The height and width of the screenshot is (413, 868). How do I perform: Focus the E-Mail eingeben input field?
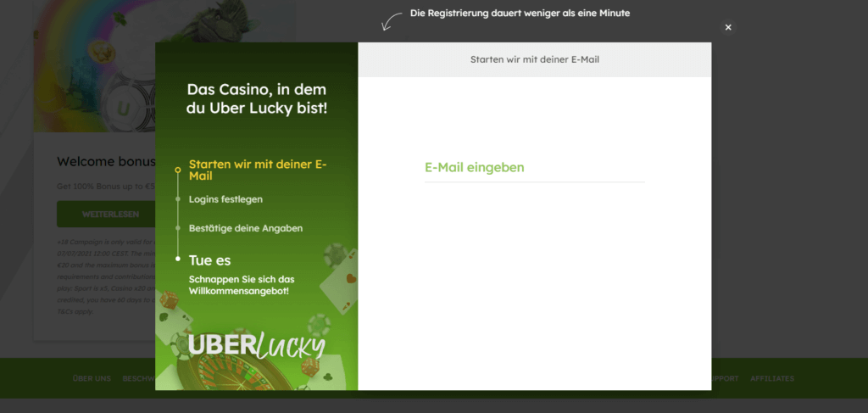[x=535, y=168]
